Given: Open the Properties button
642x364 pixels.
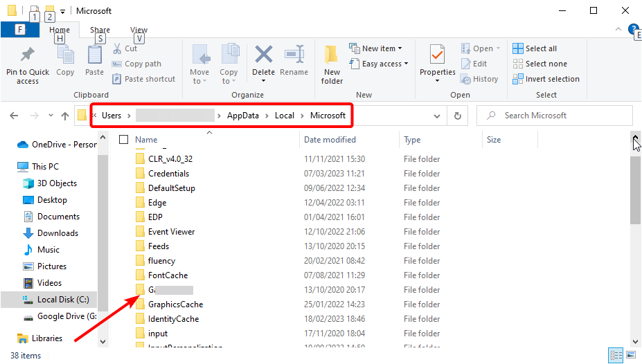Looking at the screenshot, I should [437, 63].
